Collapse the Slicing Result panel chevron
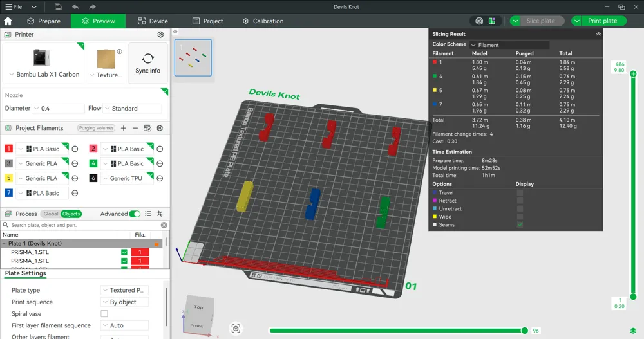Screen dimensions: 644x339 click(x=598, y=34)
